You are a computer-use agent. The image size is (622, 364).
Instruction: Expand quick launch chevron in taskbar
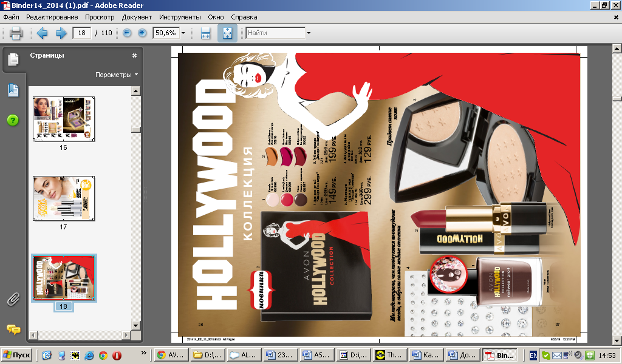(143, 352)
